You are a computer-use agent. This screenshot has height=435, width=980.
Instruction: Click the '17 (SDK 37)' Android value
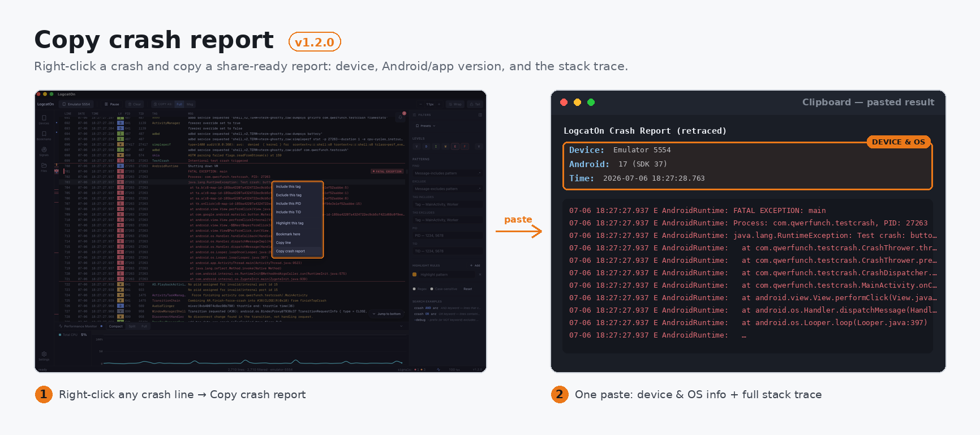tap(642, 164)
